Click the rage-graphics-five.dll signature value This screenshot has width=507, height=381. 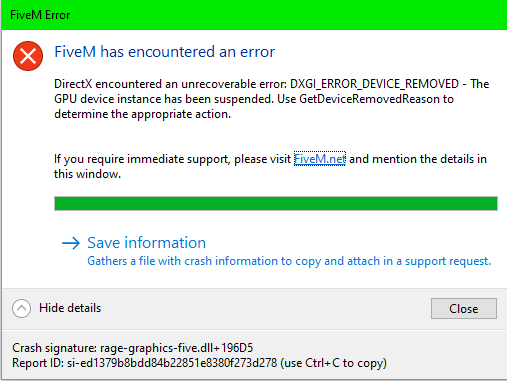177,348
